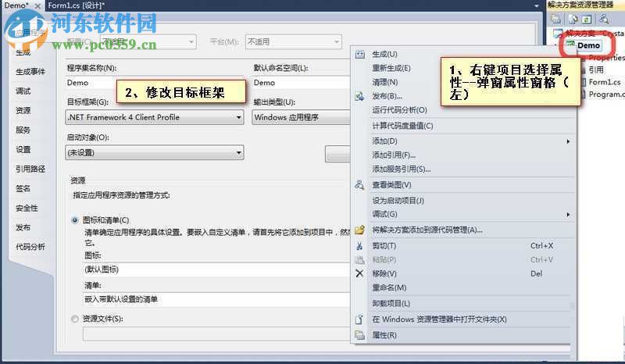625x364 pixels.
Task: Expand the 调试(G) submenu arrow
Action: coord(568,215)
